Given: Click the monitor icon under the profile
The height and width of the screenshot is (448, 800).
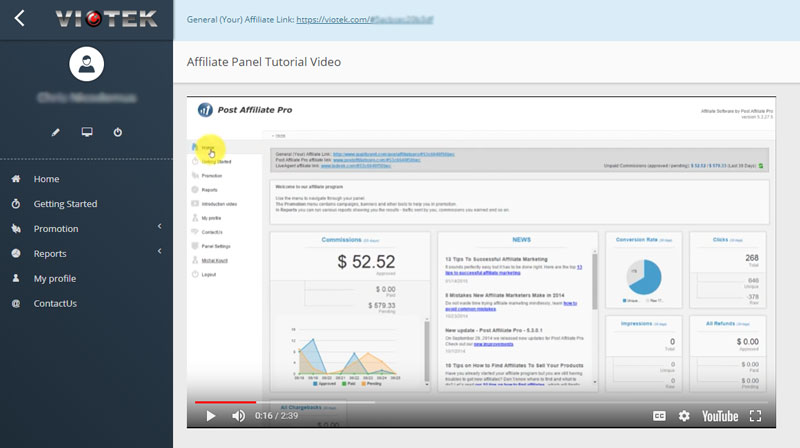Looking at the screenshot, I should (x=87, y=132).
